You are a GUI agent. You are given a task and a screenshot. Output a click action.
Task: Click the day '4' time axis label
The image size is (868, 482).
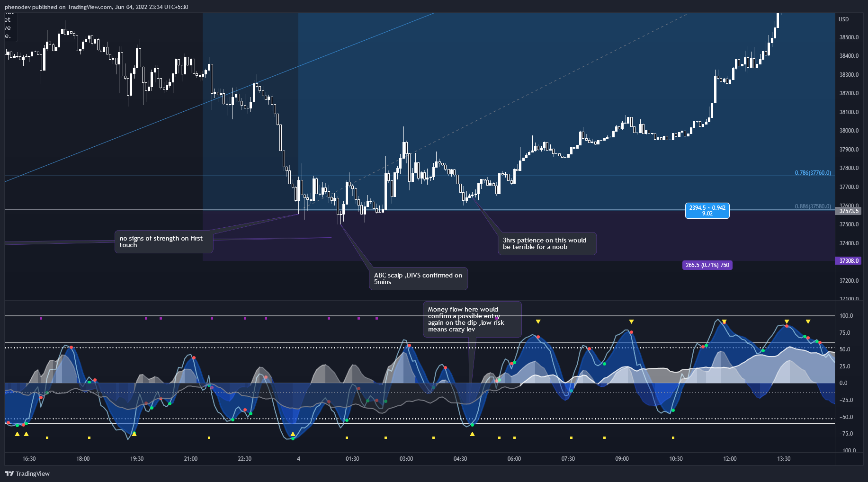coord(298,459)
